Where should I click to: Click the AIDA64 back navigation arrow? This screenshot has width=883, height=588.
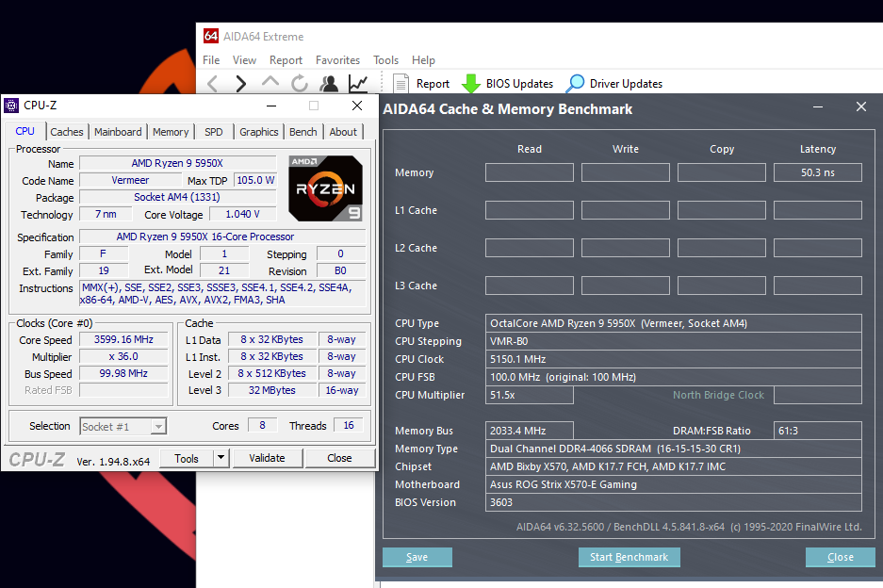[x=212, y=84]
